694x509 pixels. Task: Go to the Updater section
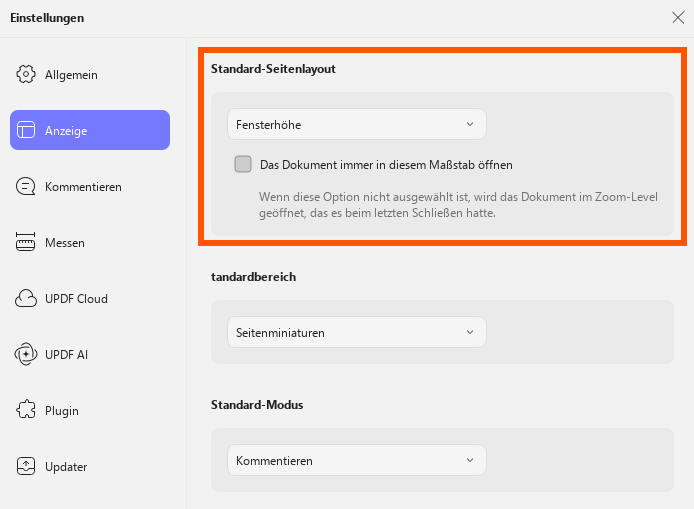[90, 466]
